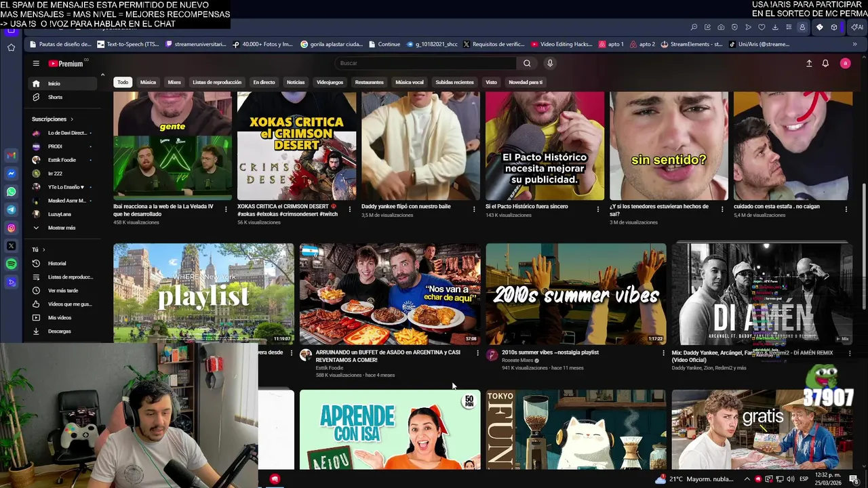Open the Esttik Foodie subscription

pyautogui.click(x=64, y=160)
